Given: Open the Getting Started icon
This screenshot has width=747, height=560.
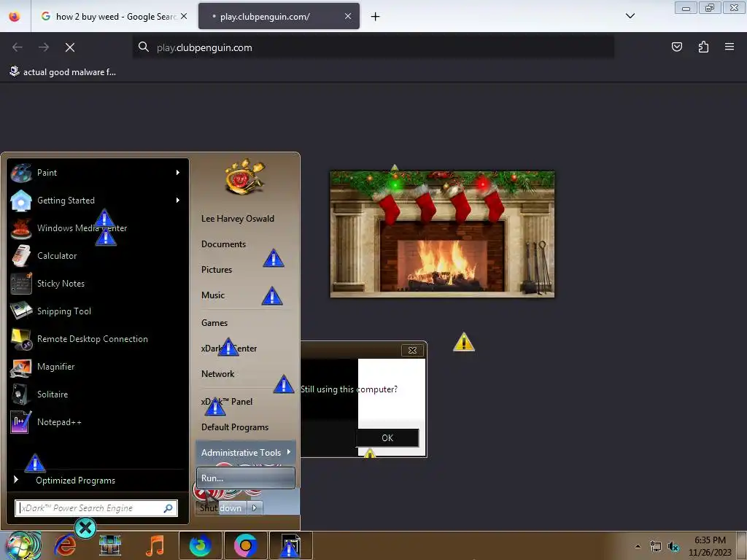Looking at the screenshot, I should 21,201.
